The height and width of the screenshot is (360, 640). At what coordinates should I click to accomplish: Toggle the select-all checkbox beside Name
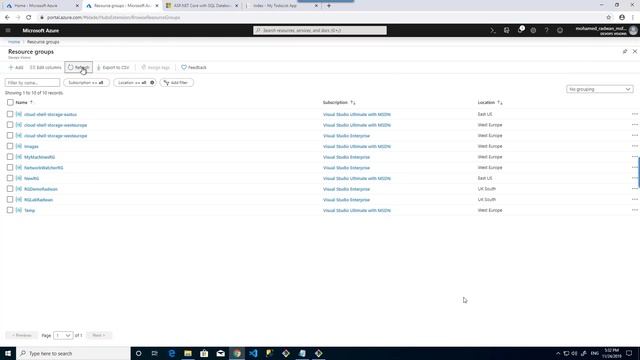pyautogui.click(x=10, y=102)
